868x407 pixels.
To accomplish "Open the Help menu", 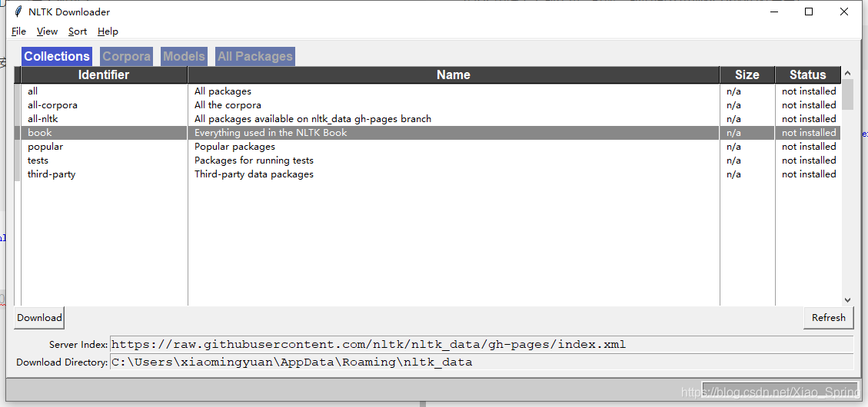I will (x=108, y=31).
